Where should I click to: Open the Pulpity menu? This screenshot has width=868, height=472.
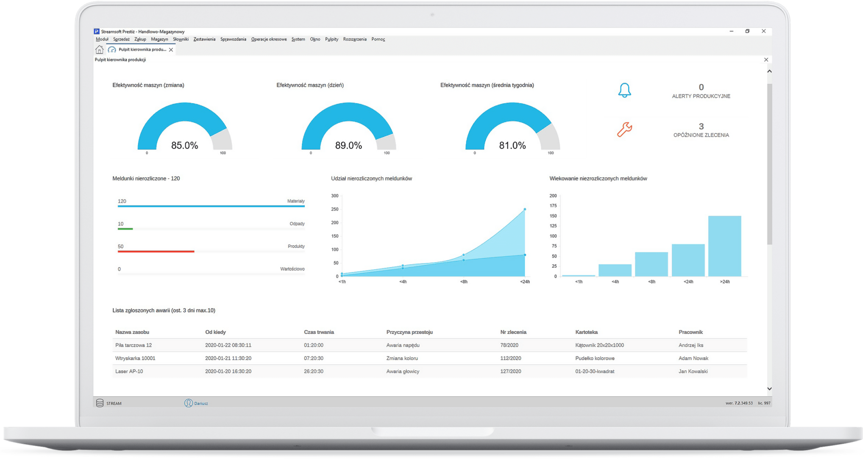[331, 39]
